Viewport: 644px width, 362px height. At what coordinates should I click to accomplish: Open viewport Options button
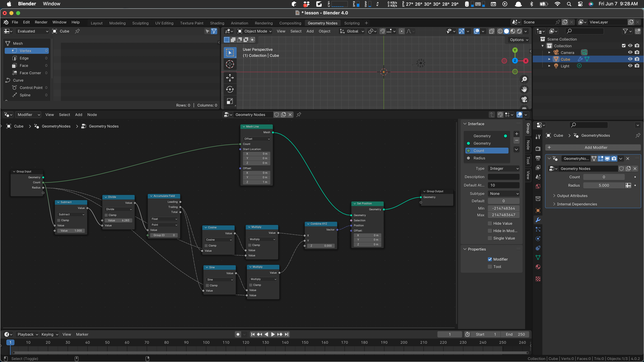pos(519,40)
